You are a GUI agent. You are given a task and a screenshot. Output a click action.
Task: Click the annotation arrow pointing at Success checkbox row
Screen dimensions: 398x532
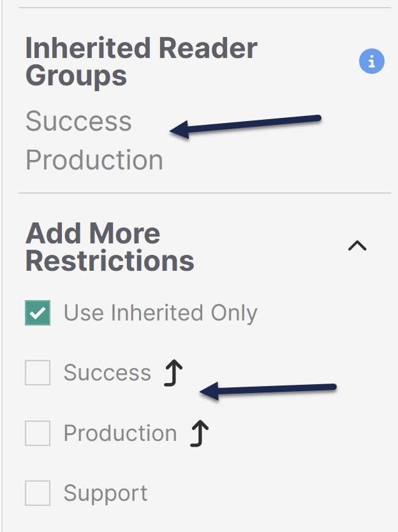[268, 389]
